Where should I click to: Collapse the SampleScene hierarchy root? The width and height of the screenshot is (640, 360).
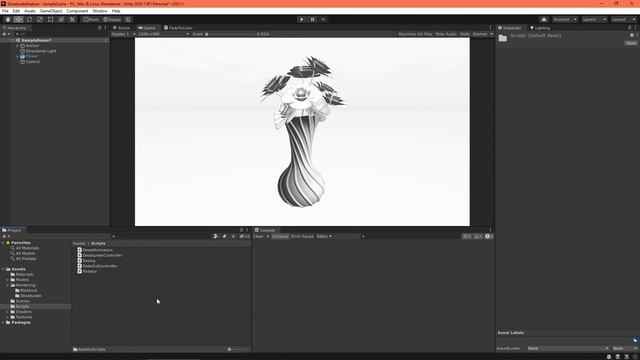(x=13, y=40)
